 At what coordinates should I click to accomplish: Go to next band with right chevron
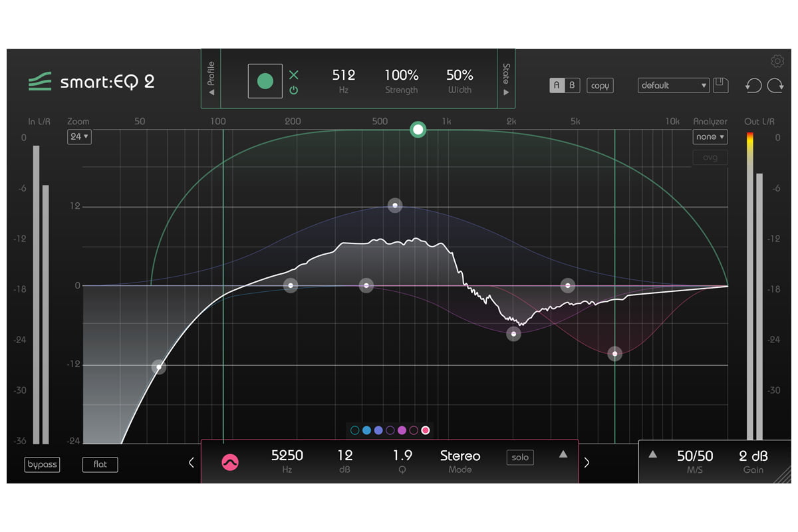click(x=587, y=462)
